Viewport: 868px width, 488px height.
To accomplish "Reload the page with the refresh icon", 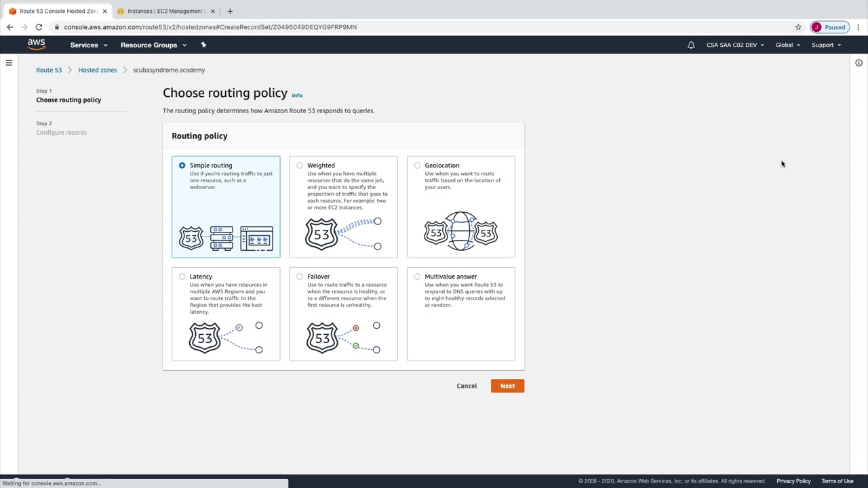I will 39,27.
